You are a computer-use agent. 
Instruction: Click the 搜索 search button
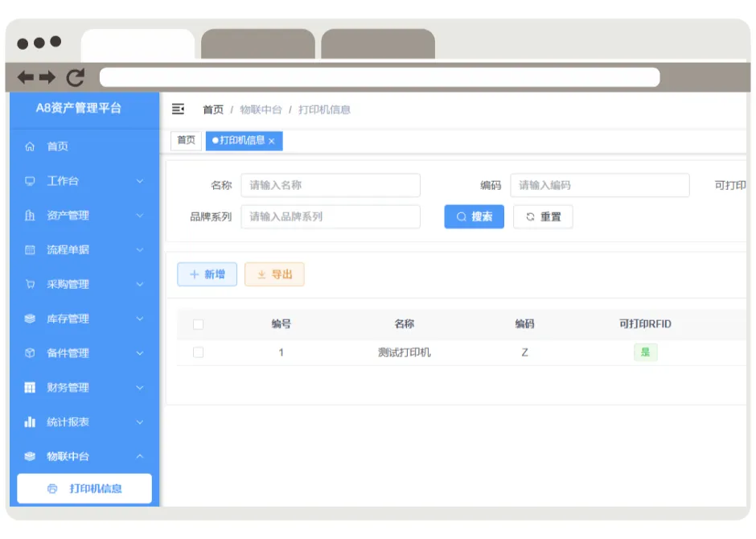pos(474,217)
